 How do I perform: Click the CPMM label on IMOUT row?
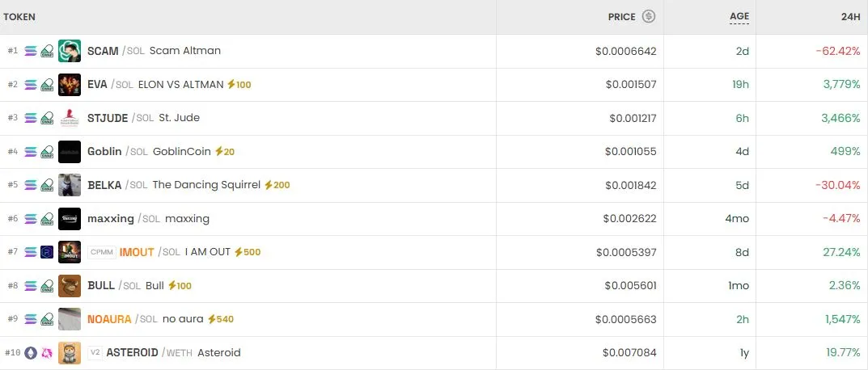click(x=102, y=252)
